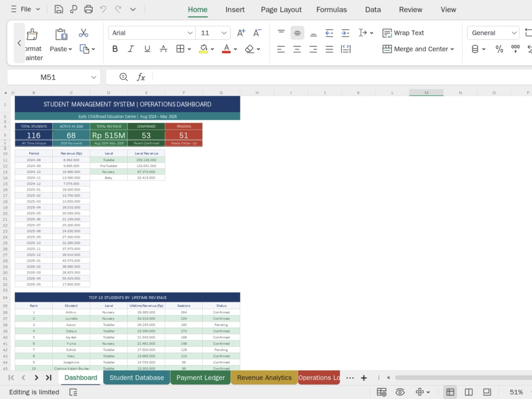The height and width of the screenshot is (399, 532).
Task: Align text to top
Action: coord(281,32)
